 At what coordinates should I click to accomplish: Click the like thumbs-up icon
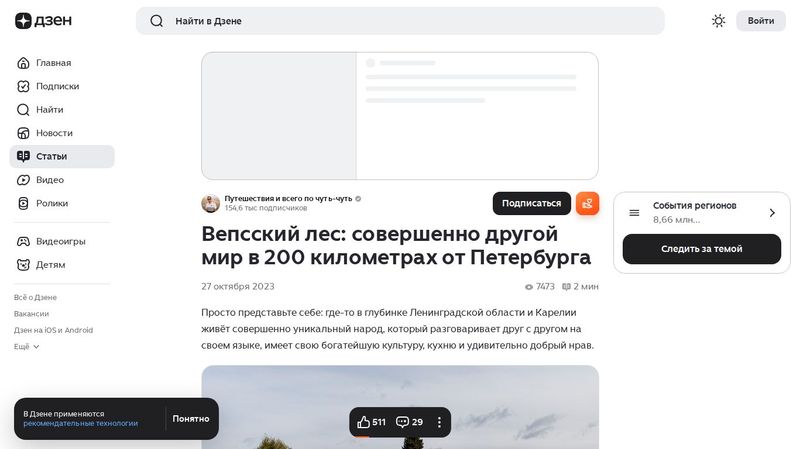364,422
